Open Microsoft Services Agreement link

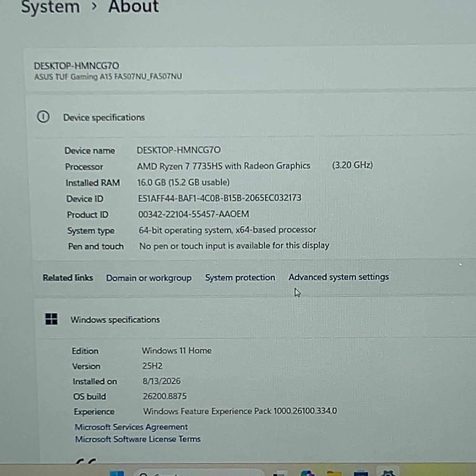point(131,427)
